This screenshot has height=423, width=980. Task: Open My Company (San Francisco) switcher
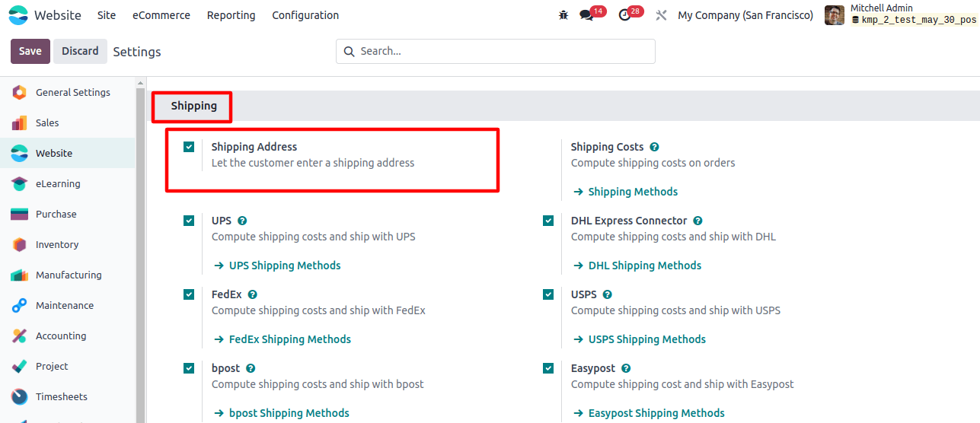(x=745, y=15)
